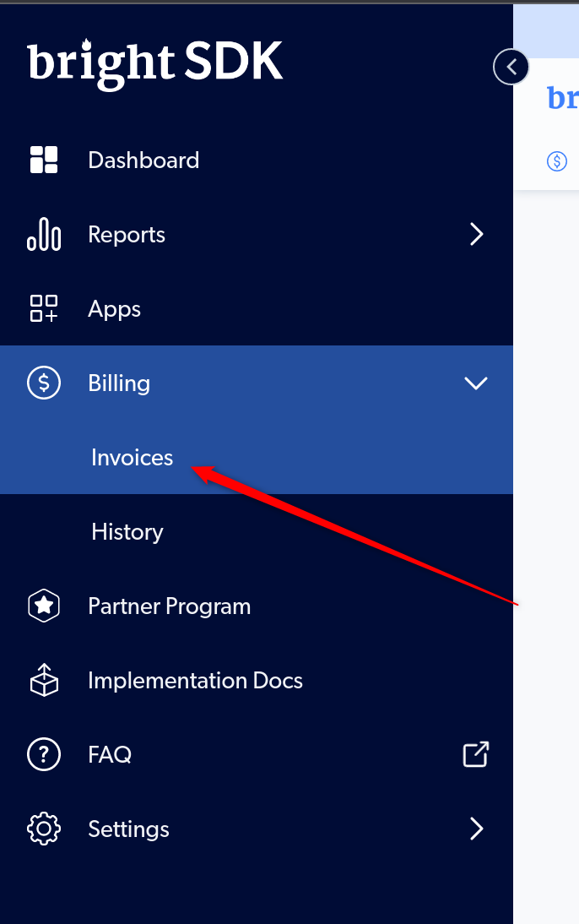Click the Billing dollar circle icon
The height and width of the screenshot is (924, 579).
tap(44, 383)
